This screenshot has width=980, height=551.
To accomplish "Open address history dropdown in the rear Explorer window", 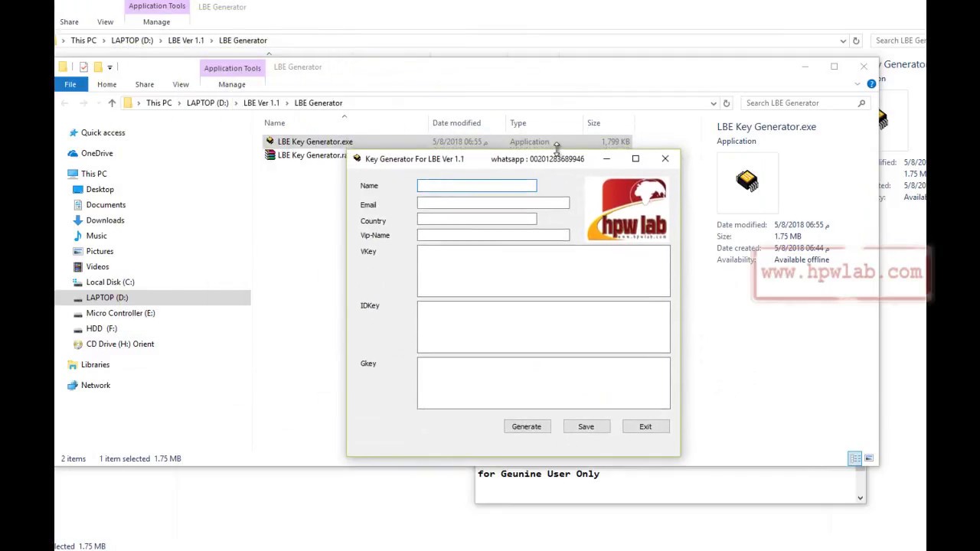I will pos(843,41).
